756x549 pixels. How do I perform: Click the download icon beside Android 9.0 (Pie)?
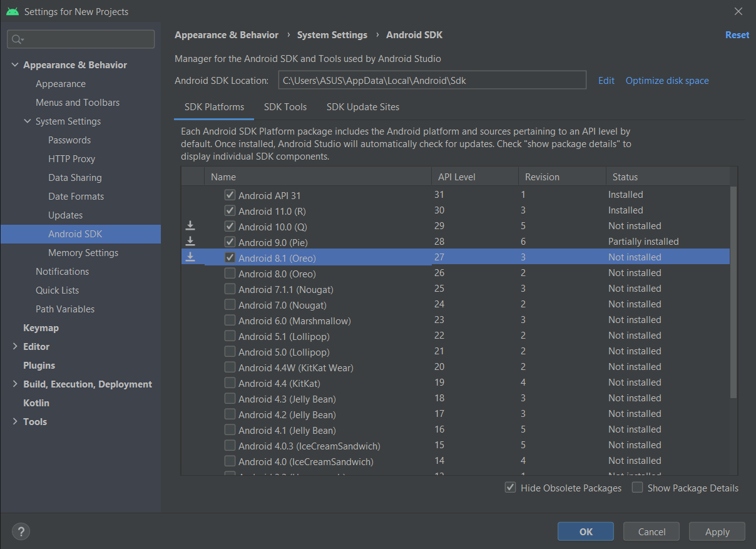pyautogui.click(x=190, y=241)
